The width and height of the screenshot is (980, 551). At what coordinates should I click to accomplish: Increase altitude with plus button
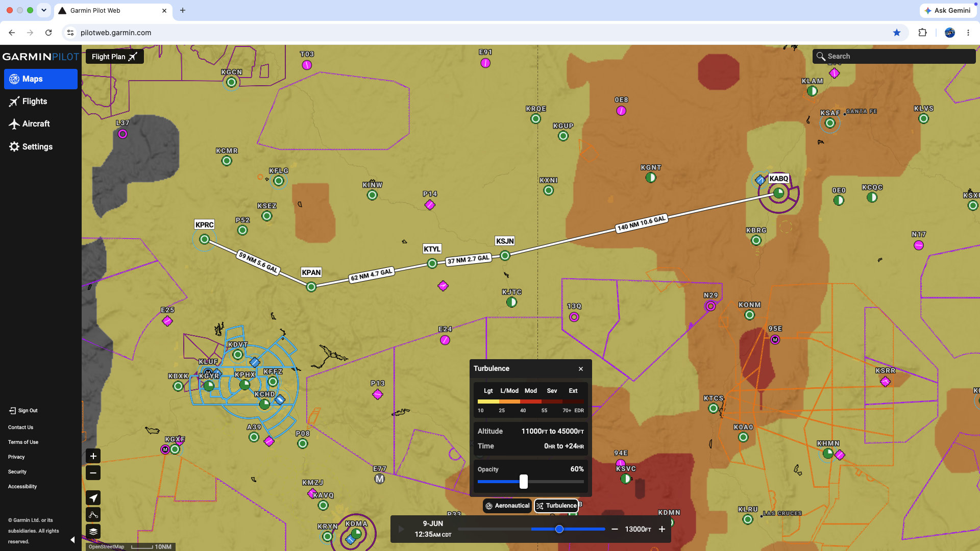pos(662,530)
